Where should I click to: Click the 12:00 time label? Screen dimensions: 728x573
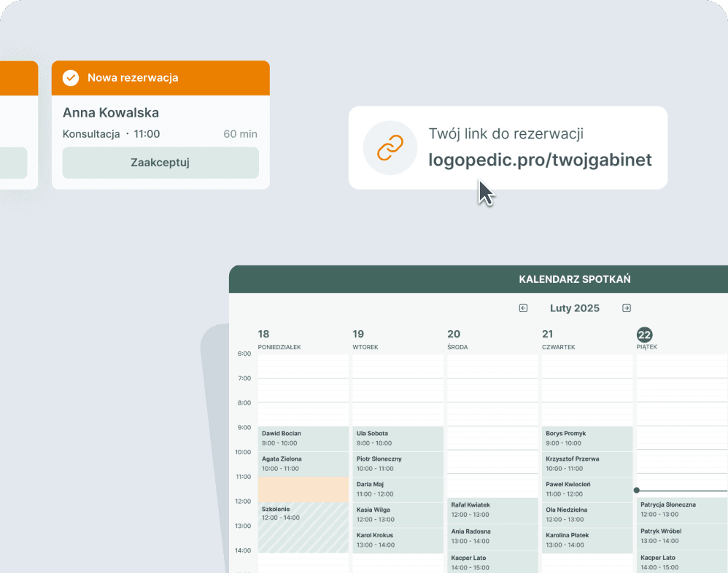[243, 501]
